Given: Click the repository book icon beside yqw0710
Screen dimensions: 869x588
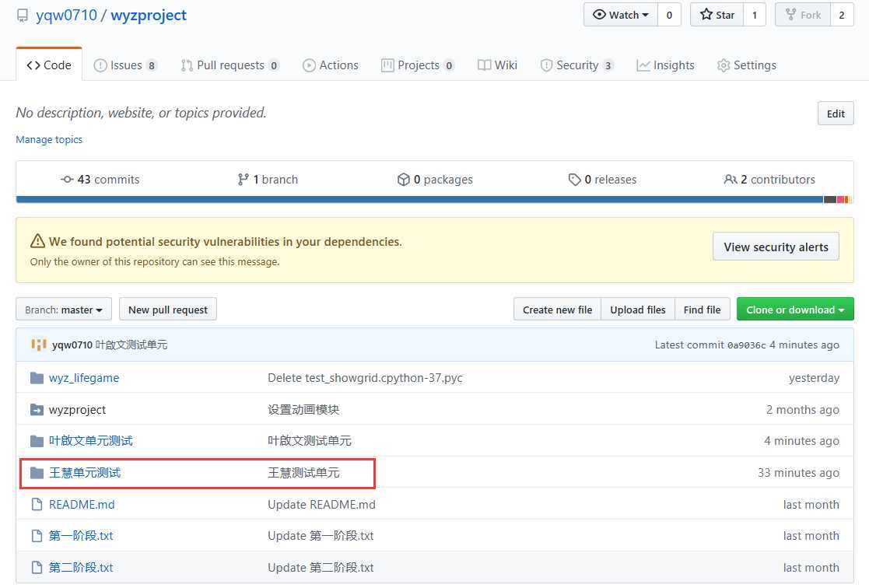Looking at the screenshot, I should click(22, 16).
